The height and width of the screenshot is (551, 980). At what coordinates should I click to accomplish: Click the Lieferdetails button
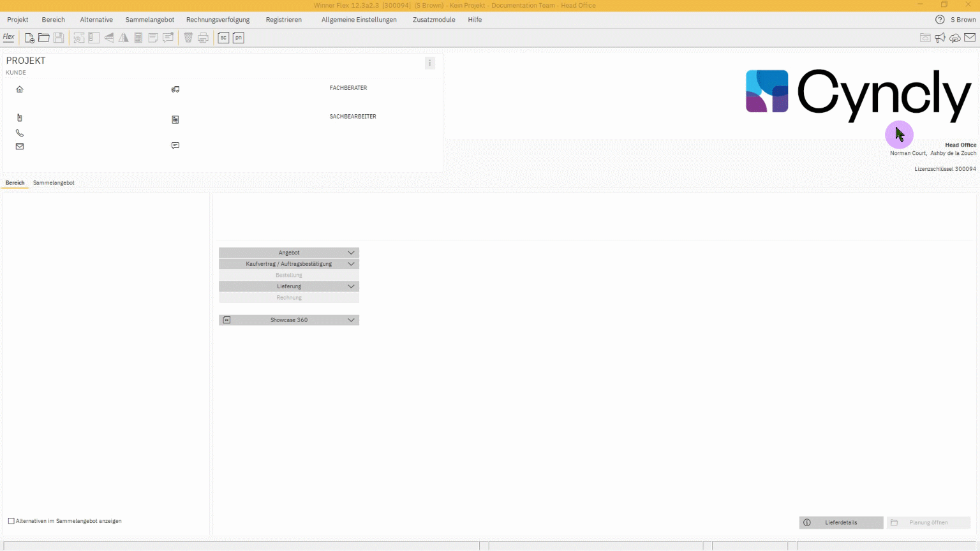point(841,522)
